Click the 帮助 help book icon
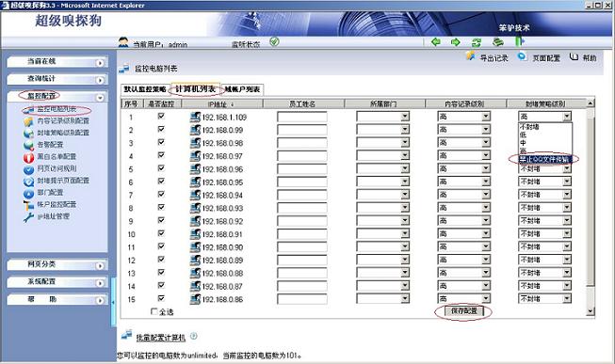The image size is (615, 364). [x=574, y=56]
